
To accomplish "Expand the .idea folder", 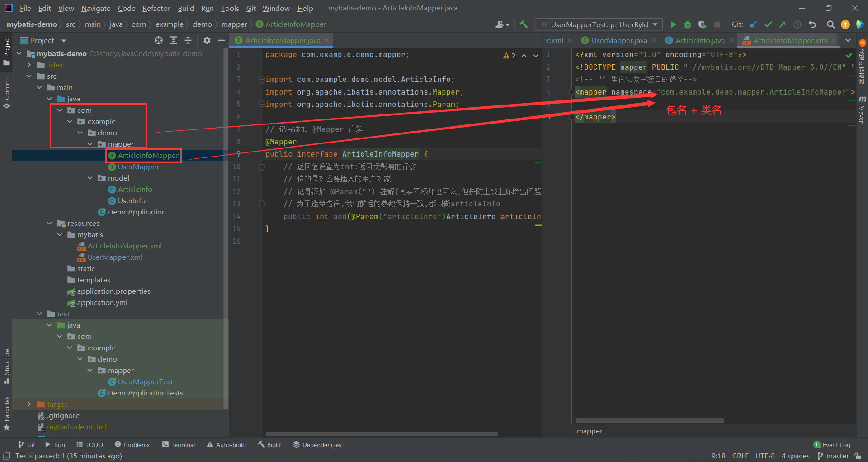I will (x=29, y=65).
